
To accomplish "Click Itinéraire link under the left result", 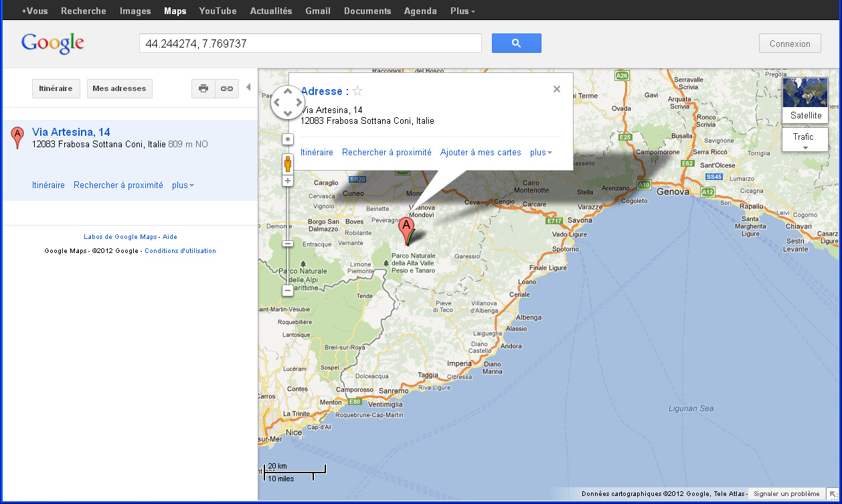I will click(x=48, y=185).
